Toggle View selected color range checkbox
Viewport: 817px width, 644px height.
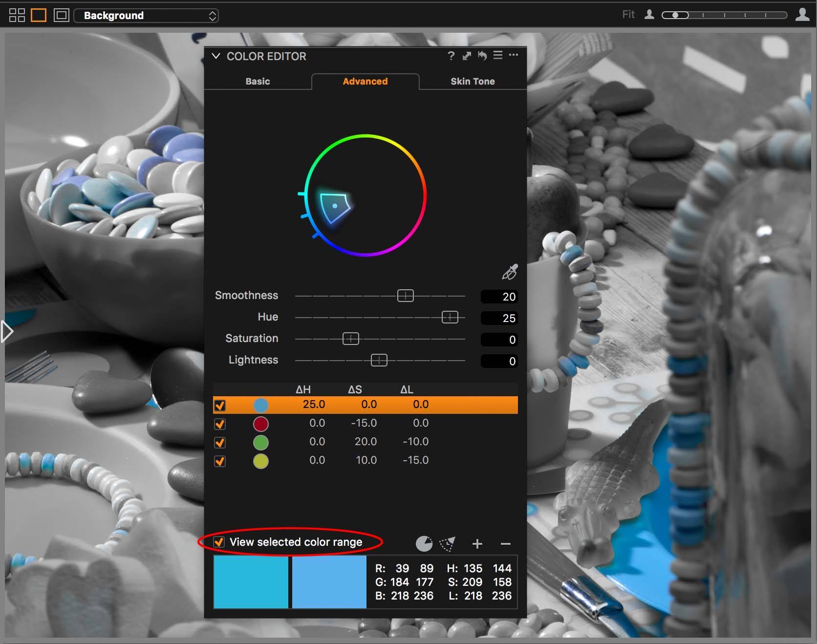coord(219,542)
